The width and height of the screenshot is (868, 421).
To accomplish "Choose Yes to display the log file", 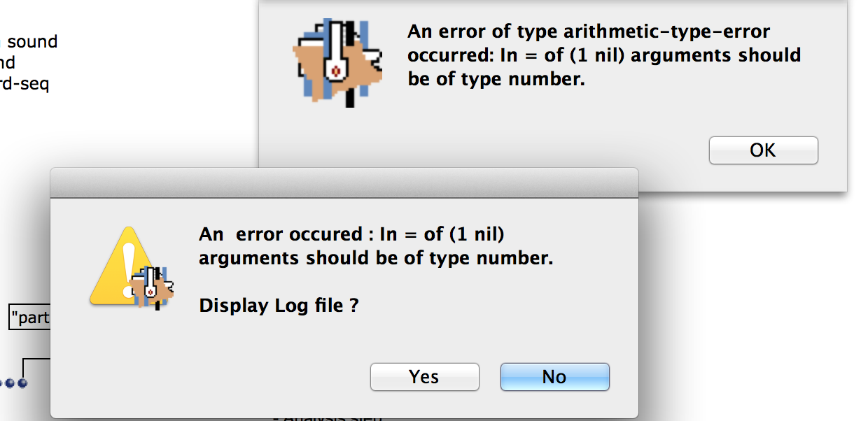I will [x=424, y=377].
